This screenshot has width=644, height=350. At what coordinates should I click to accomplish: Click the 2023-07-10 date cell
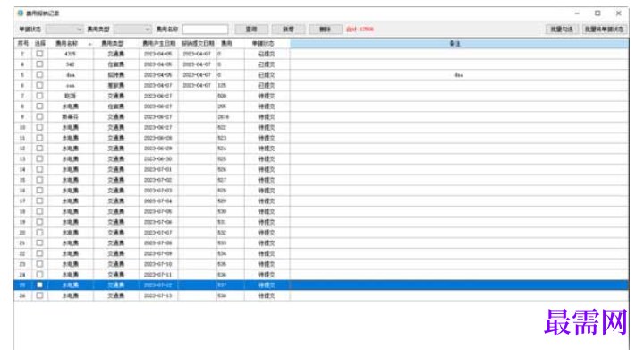click(158, 264)
